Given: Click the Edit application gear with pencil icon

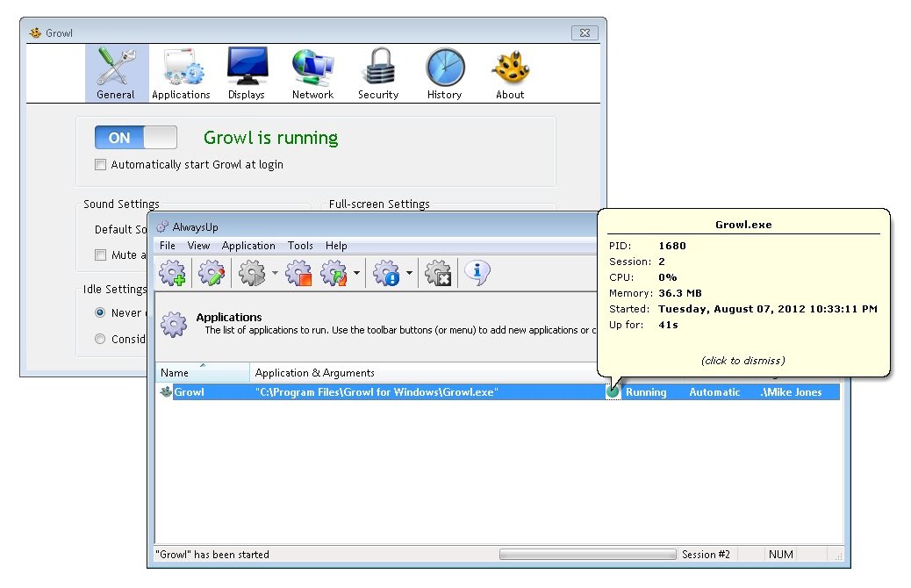Looking at the screenshot, I should tap(212, 273).
